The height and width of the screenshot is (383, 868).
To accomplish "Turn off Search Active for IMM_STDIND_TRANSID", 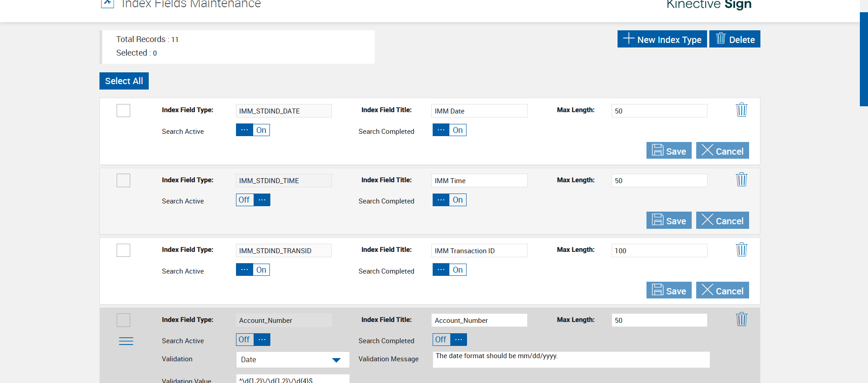I will [253, 270].
